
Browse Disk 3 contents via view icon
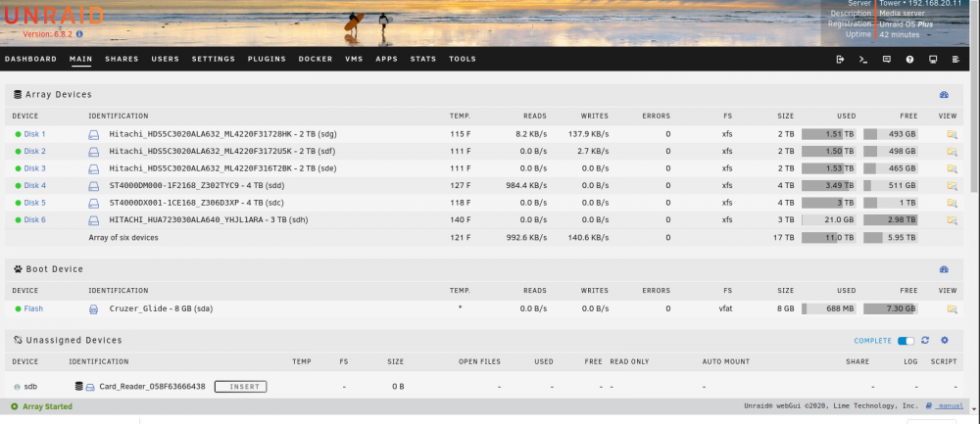click(x=952, y=168)
